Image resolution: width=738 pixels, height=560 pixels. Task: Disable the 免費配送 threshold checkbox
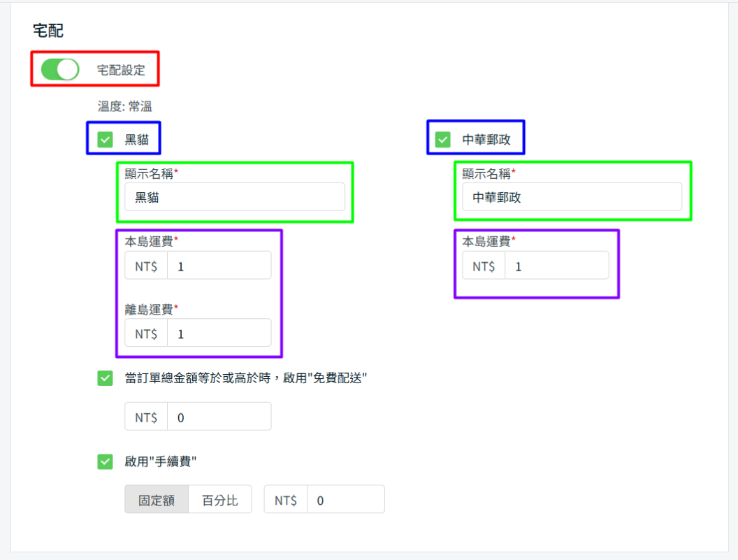click(105, 378)
